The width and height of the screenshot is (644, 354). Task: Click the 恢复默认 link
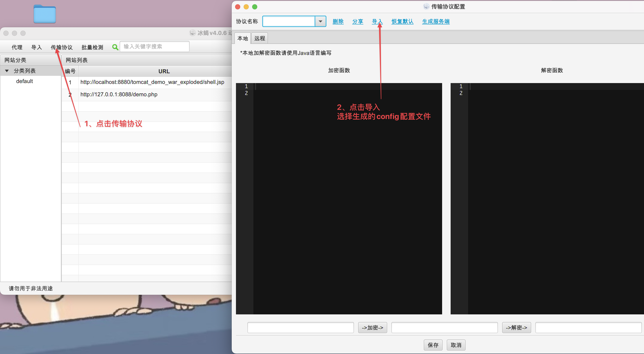402,22
